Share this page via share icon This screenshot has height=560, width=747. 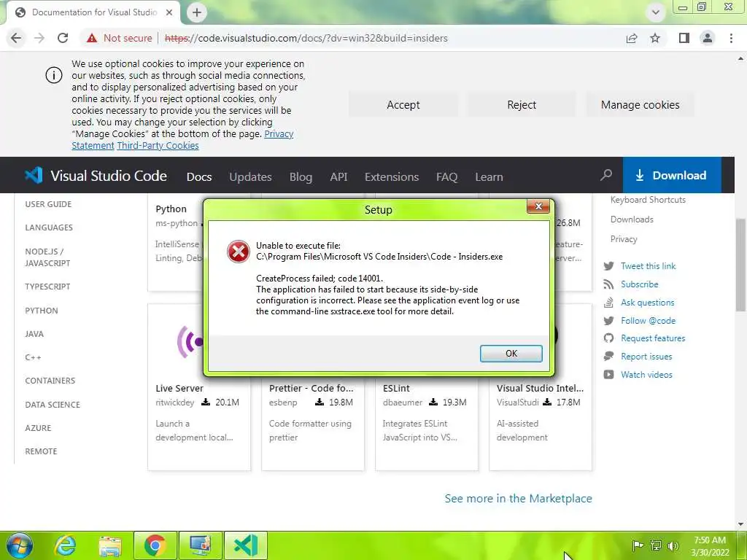click(632, 38)
